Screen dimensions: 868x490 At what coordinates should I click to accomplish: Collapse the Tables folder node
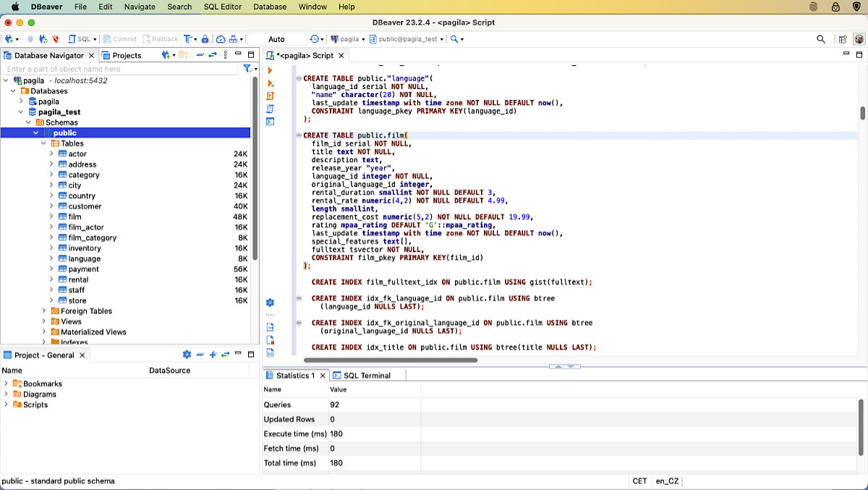pos(43,143)
